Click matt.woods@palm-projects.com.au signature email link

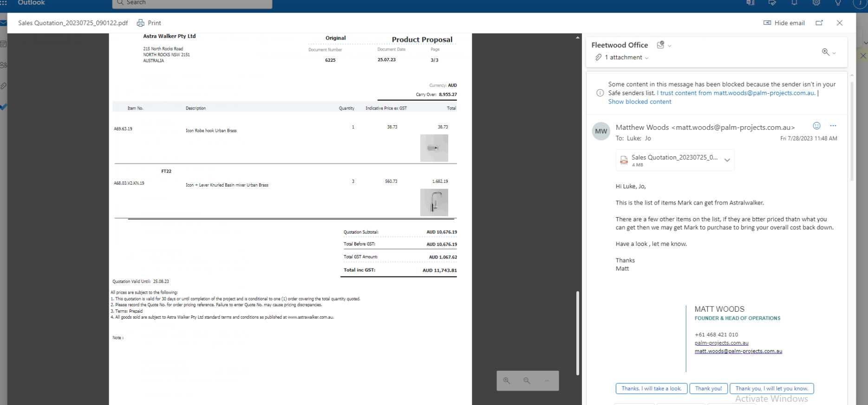coord(738,351)
